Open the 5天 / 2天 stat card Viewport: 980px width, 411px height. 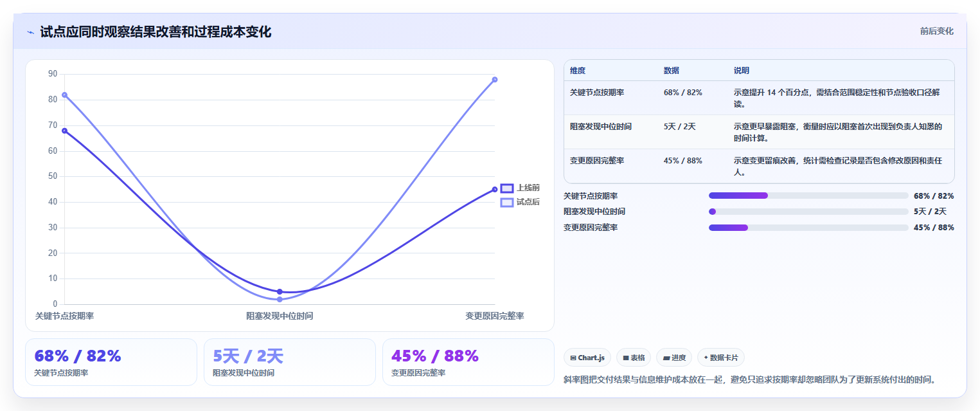point(290,362)
